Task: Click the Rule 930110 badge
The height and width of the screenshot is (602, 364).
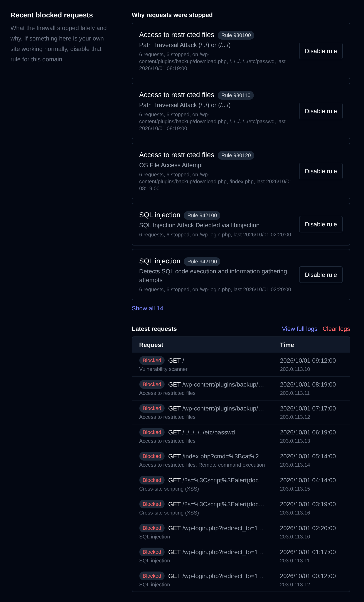Action: 236,95
